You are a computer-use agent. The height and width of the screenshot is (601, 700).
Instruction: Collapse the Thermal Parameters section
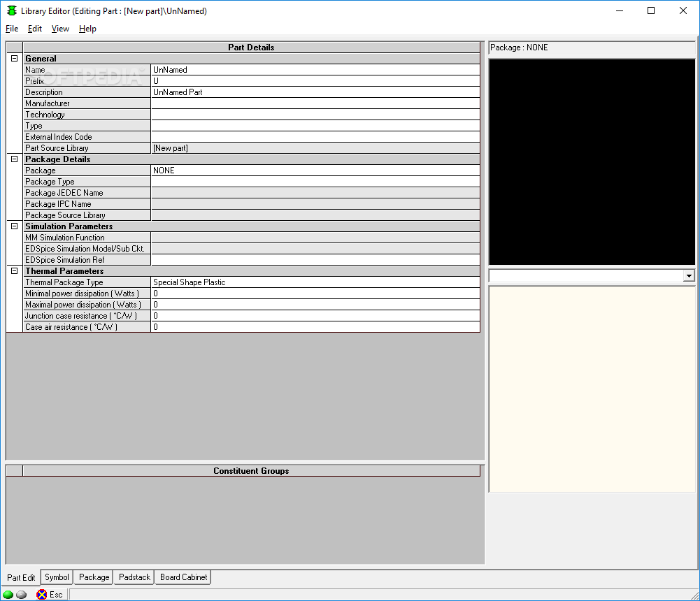[14, 271]
